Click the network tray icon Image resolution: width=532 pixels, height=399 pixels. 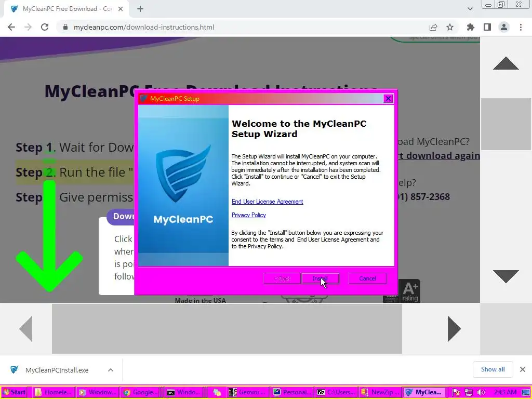[469, 392]
